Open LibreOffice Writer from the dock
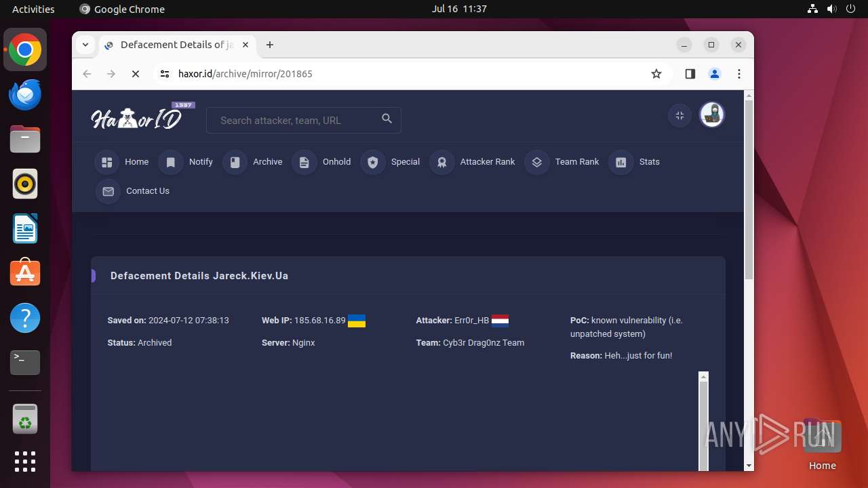 pyautogui.click(x=25, y=228)
